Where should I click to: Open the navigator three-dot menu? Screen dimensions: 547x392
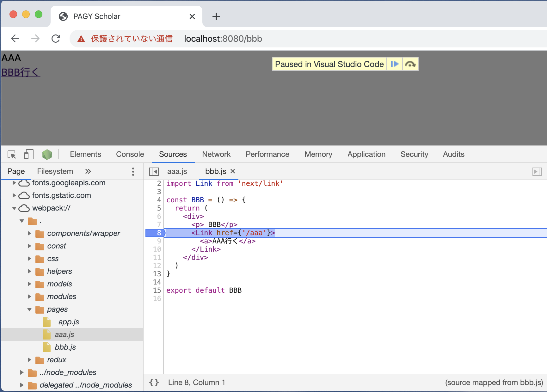[x=133, y=171]
